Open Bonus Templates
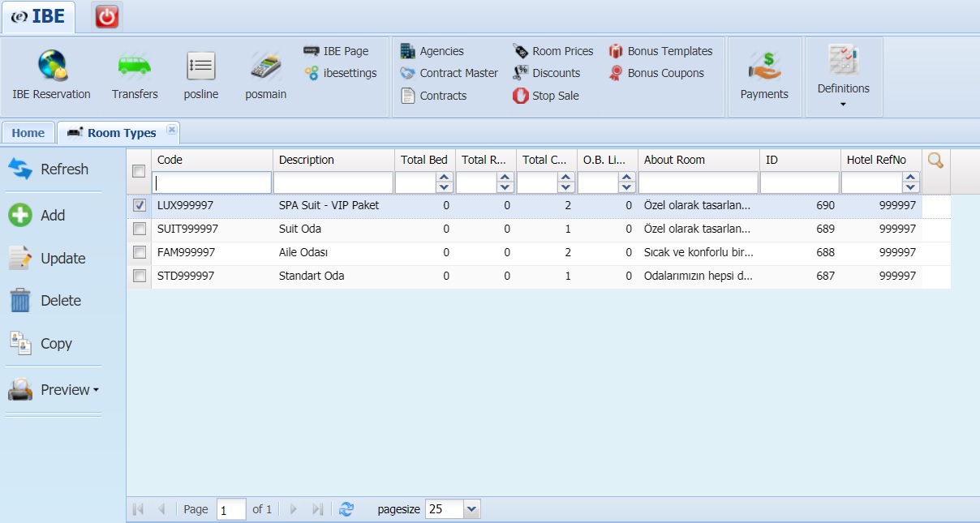 pyautogui.click(x=660, y=51)
